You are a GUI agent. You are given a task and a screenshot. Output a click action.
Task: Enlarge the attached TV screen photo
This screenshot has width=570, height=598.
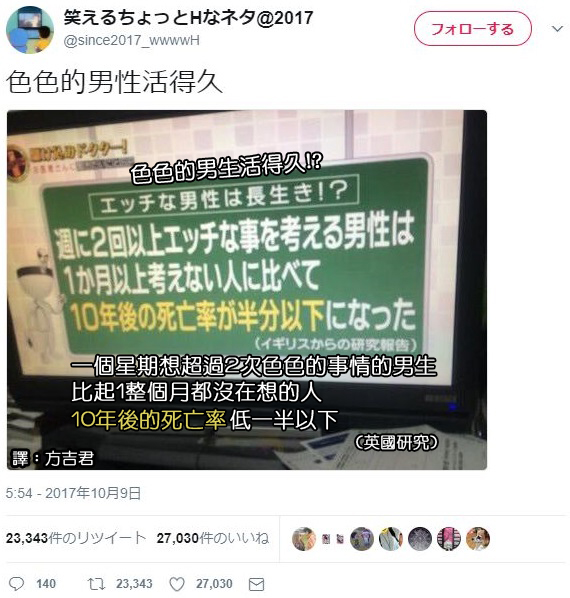(x=247, y=290)
